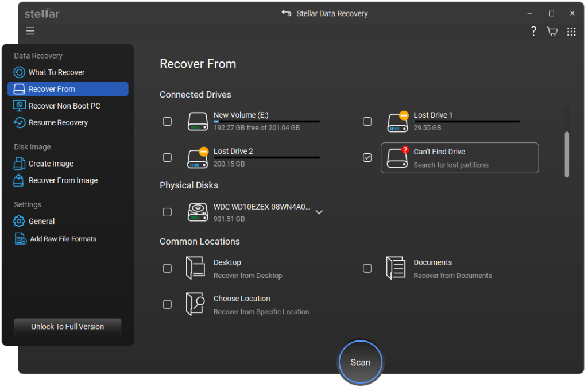Click the help question mark icon
This screenshot has width=588, height=387.
[x=533, y=32]
